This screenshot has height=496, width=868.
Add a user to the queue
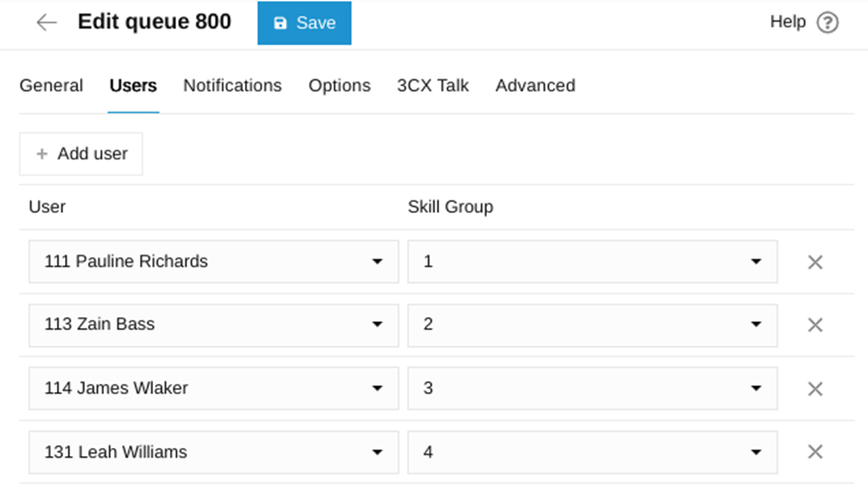pyautogui.click(x=81, y=154)
